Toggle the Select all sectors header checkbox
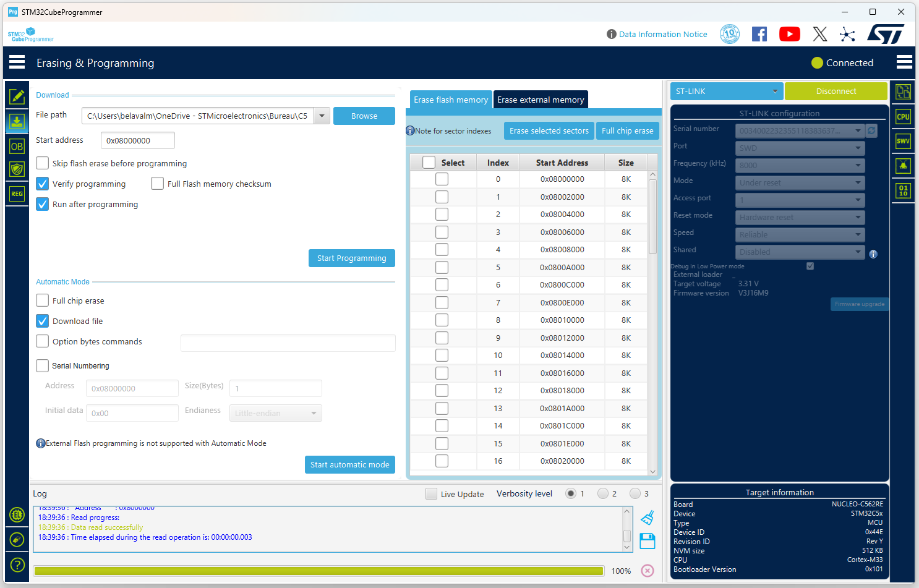The image size is (919, 588). point(429,162)
